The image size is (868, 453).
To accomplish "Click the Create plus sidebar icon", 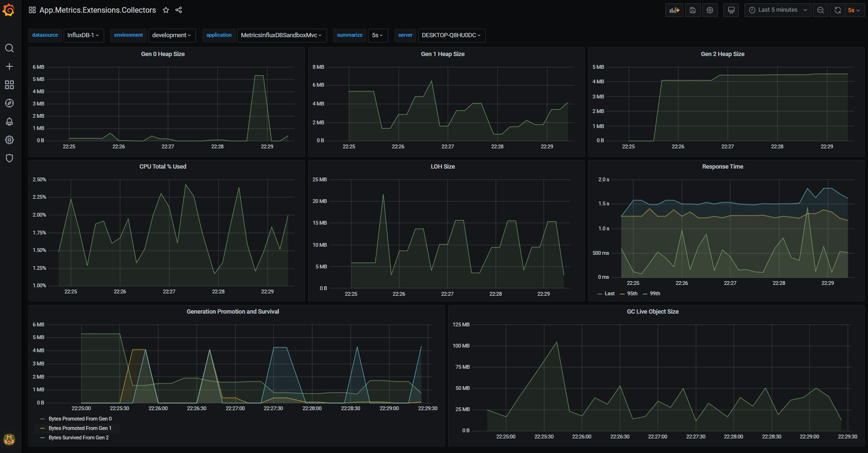I will point(9,66).
